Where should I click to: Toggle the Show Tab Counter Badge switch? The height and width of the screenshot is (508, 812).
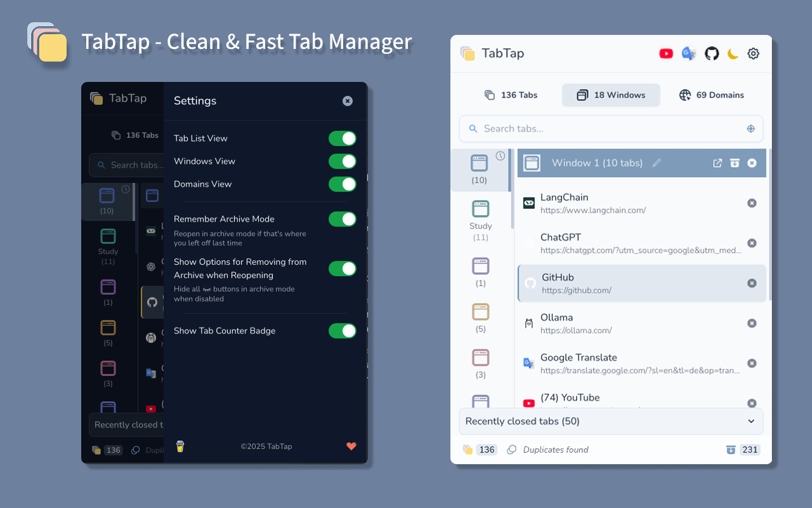tap(343, 331)
